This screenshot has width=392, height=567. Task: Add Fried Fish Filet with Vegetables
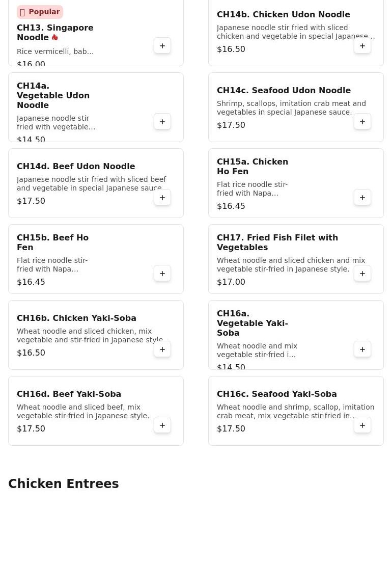click(x=362, y=274)
